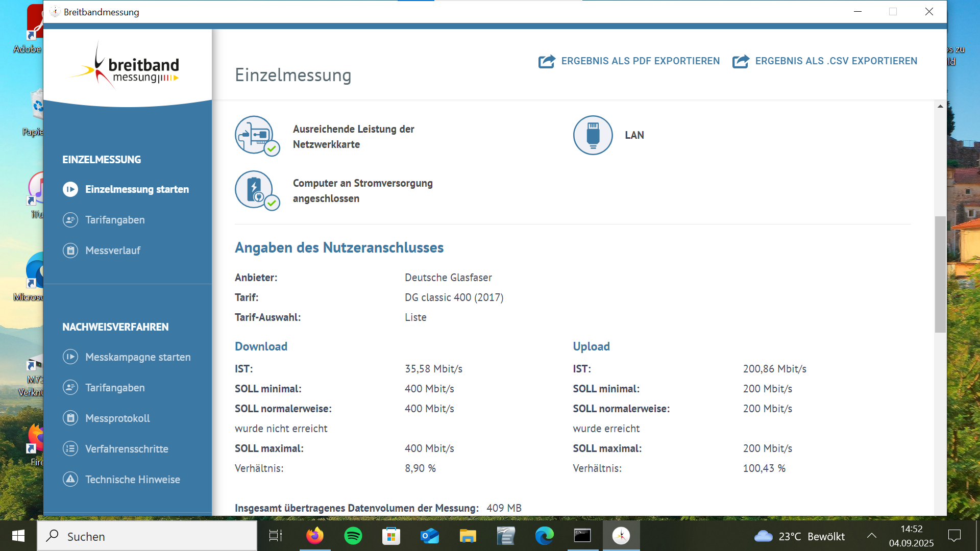
Task: Click the Upload section heading
Action: tap(591, 346)
